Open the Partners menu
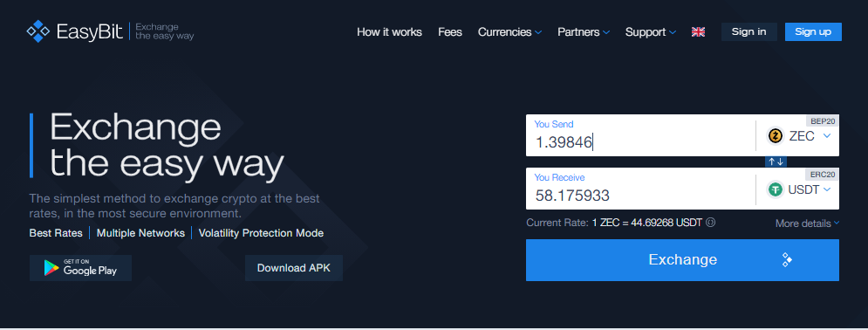The width and height of the screenshot is (868, 330). tap(584, 32)
